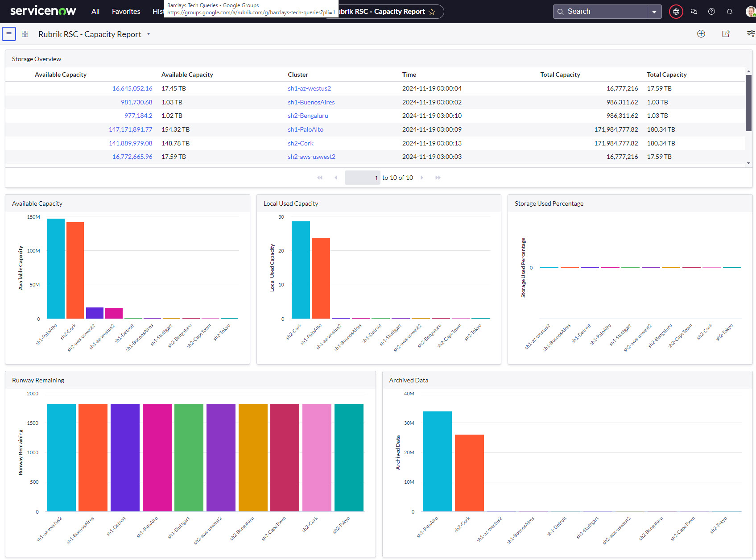Screen dimensions: 756x560
Task: Click sh2-aws-uswest2 bar in Available Capacity chart
Action: [x=95, y=313]
